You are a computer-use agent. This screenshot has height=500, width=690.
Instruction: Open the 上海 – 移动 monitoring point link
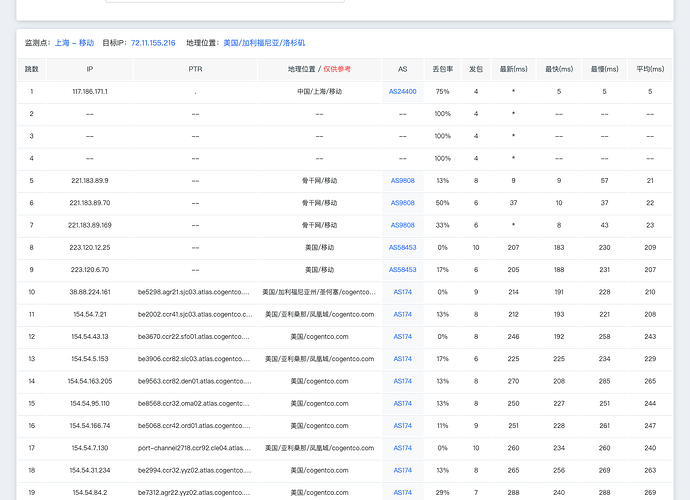coord(74,43)
